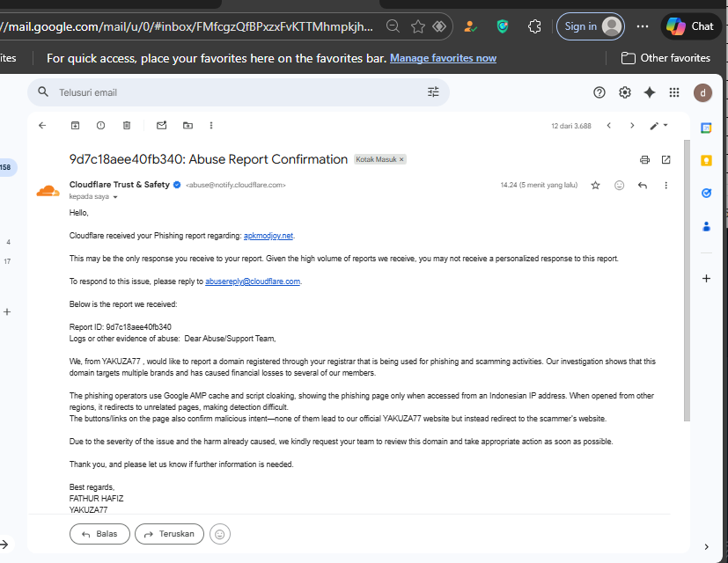This screenshot has width=728, height=563.
Task: Open Gmail settings gear
Action: pyautogui.click(x=625, y=92)
